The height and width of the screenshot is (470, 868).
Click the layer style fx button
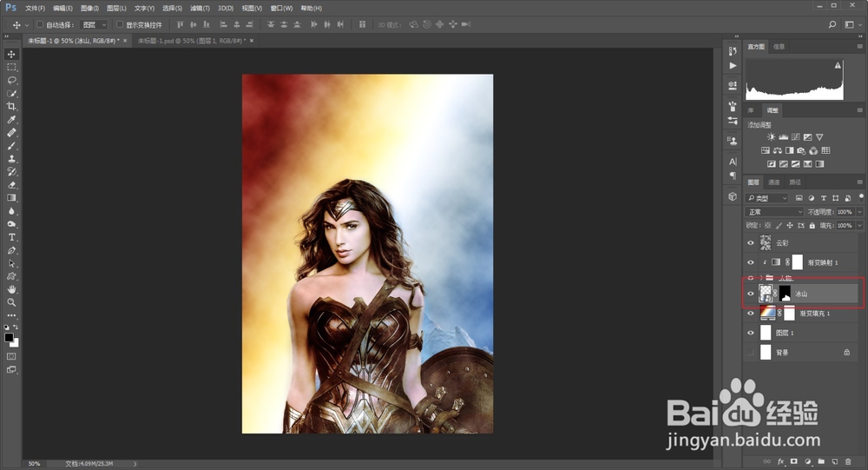click(780, 461)
